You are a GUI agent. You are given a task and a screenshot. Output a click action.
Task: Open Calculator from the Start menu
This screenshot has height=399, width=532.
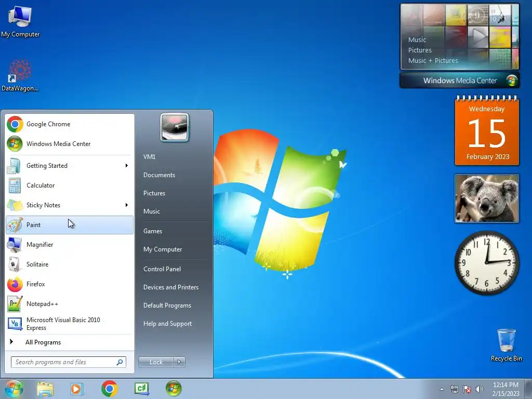pyautogui.click(x=70, y=185)
